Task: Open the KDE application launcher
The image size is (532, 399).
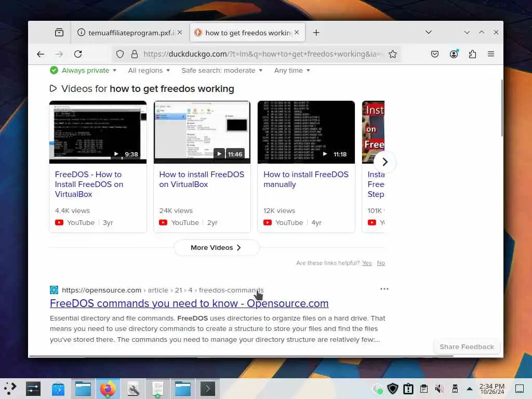Action: tap(10, 389)
